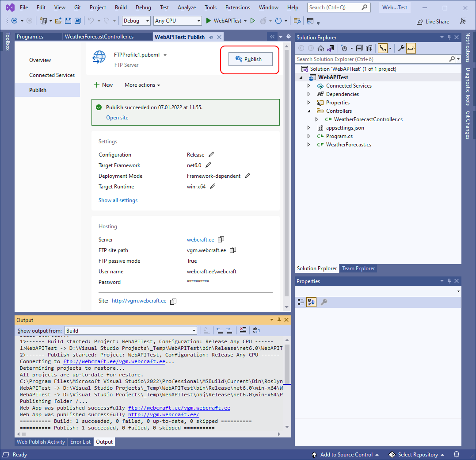The image size is (476, 460).
Task: Open Live Share session
Action: [x=433, y=22]
